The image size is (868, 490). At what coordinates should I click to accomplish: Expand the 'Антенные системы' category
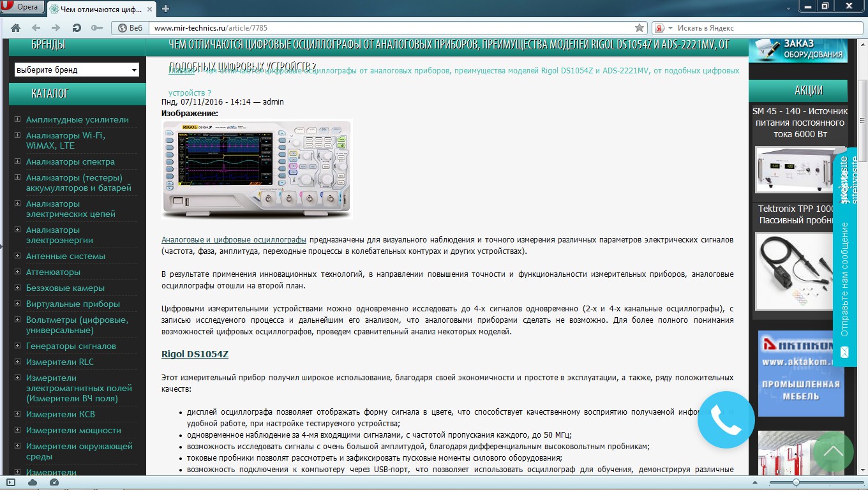click(x=18, y=255)
